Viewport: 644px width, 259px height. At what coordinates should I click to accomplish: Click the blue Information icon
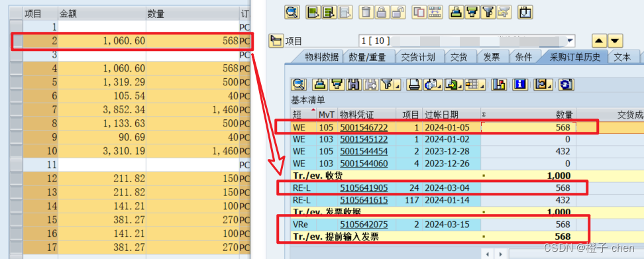[521, 85]
